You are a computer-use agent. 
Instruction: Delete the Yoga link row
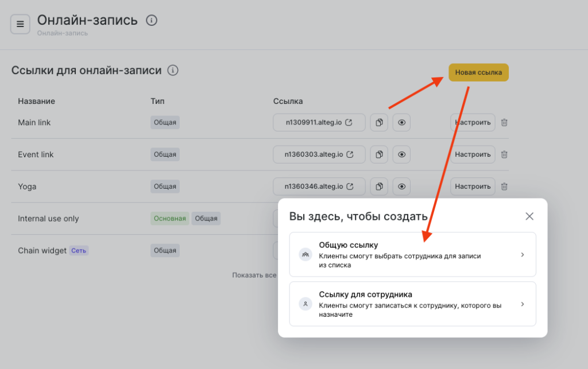[x=504, y=187]
